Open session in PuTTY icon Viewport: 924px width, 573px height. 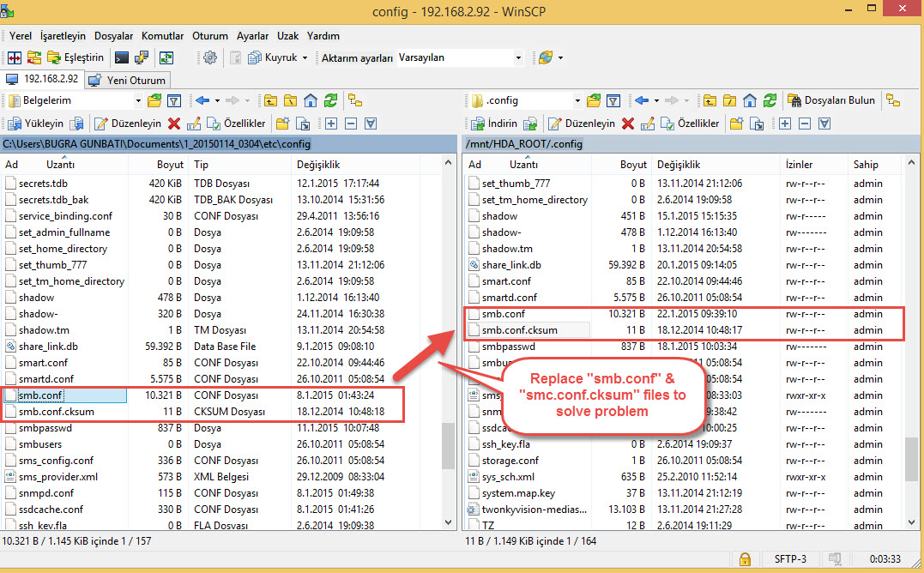click(142, 57)
